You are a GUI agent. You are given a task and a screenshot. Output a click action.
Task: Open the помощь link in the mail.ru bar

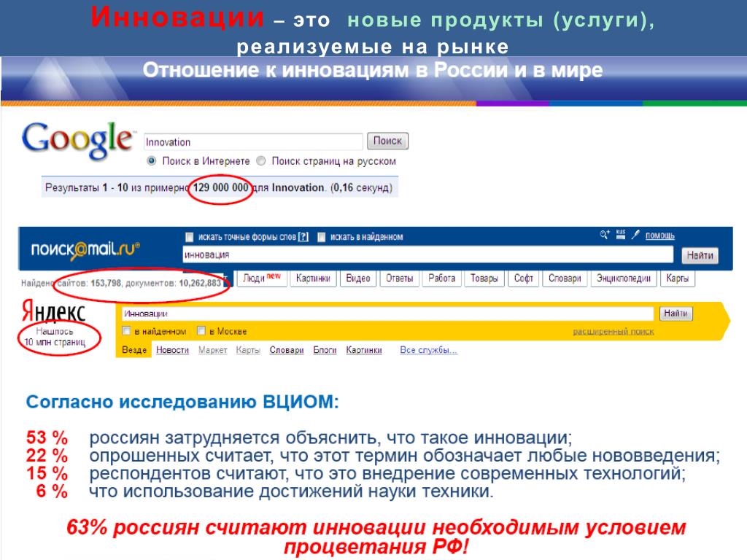(x=659, y=236)
